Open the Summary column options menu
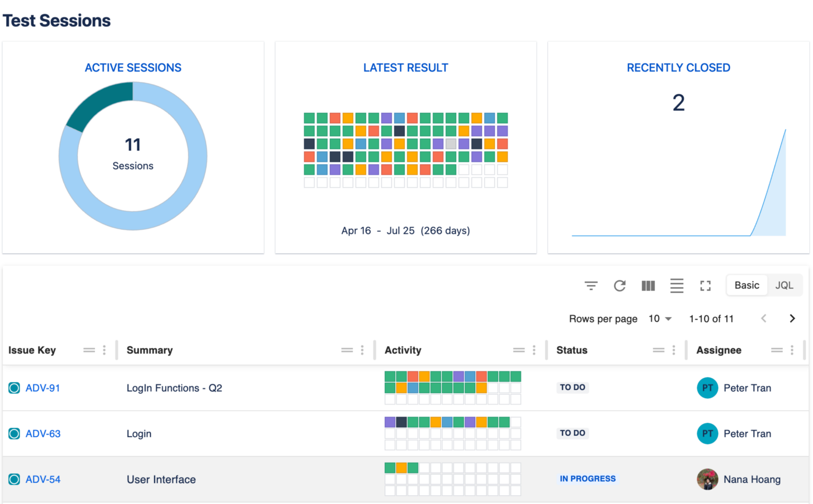813x504 pixels. [362, 350]
